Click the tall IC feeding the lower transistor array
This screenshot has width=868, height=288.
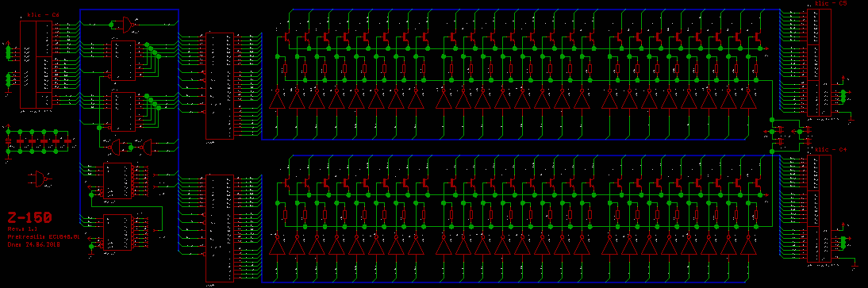tap(220, 228)
